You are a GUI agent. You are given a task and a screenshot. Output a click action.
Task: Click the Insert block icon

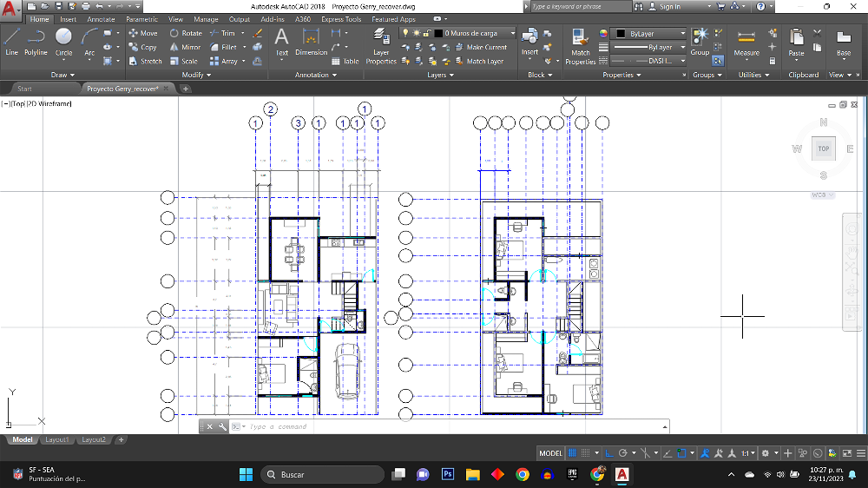click(529, 42)
